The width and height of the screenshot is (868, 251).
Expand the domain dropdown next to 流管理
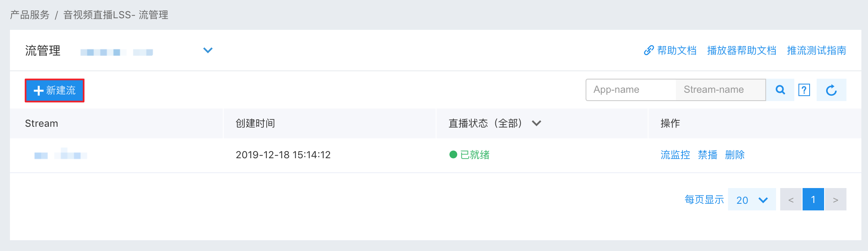[x=208, y=50]
